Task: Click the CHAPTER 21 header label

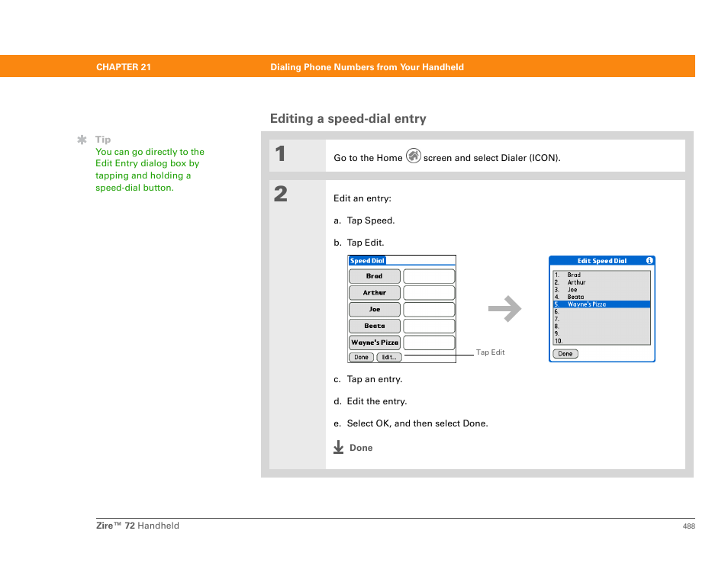Action: [x=124, y=67]
